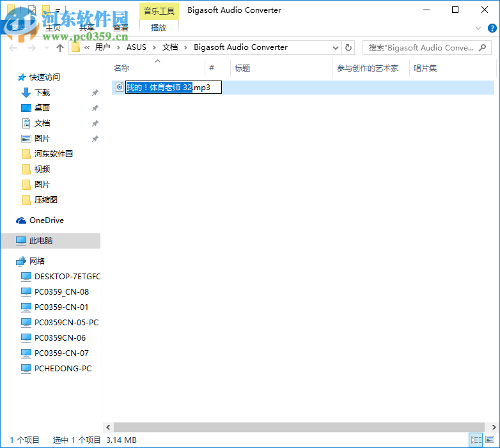This screenshot has height=448, width=500.
Task: Open PC0359-CN-01 network computer
Action: (61, 307)
